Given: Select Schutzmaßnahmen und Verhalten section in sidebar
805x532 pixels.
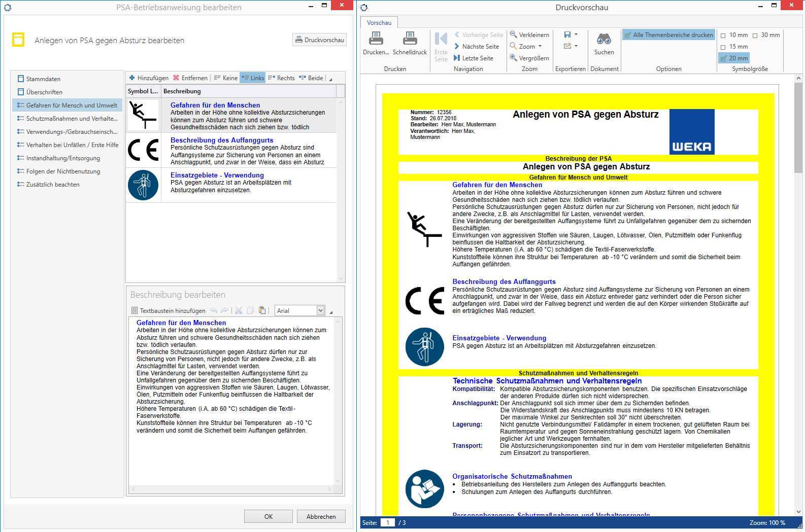Looking at the screenshot, I should tap(72, 118).
